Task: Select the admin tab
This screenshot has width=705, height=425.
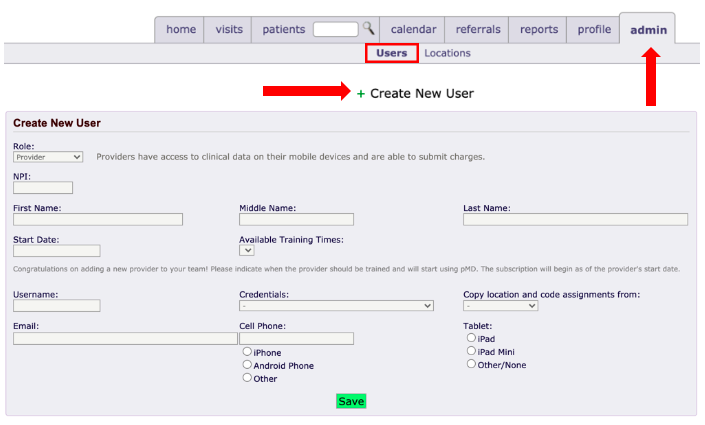Action: pyautogui.click(x=648, y=30)
